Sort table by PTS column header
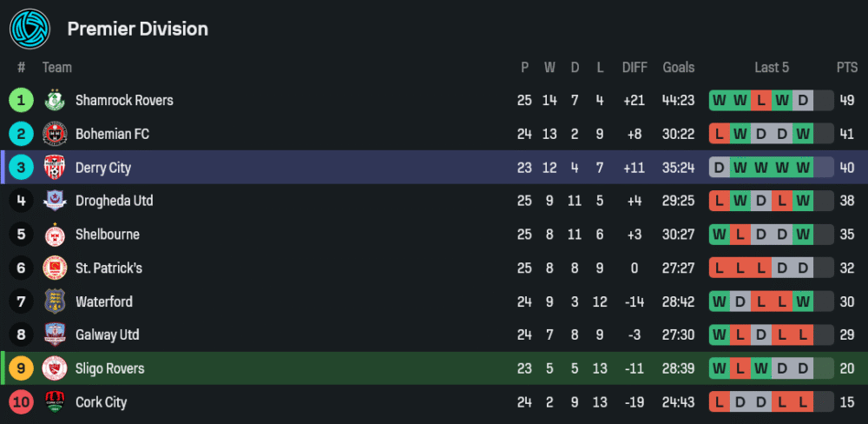Screen dimensions: 868x424 point(846,67)
